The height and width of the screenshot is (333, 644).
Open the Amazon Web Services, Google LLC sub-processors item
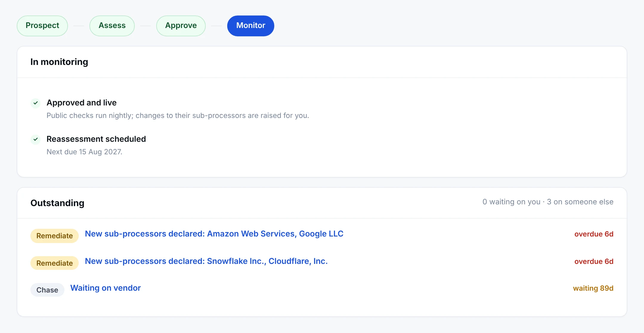214,234
